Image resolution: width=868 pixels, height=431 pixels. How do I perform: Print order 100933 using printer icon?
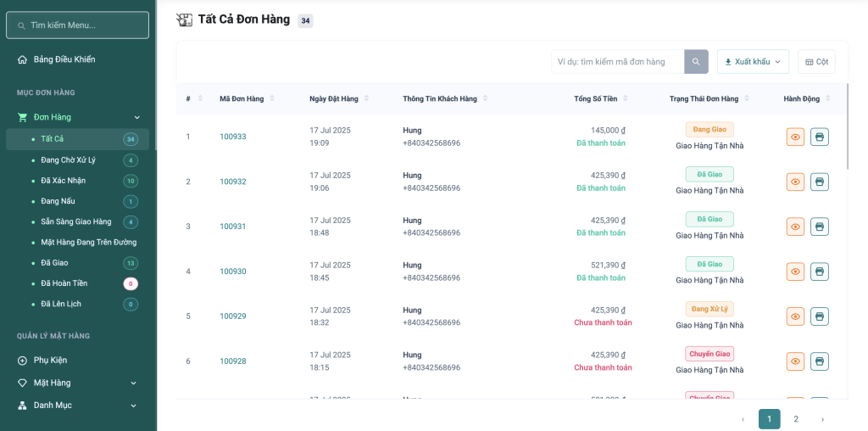(x=819, y=137)
